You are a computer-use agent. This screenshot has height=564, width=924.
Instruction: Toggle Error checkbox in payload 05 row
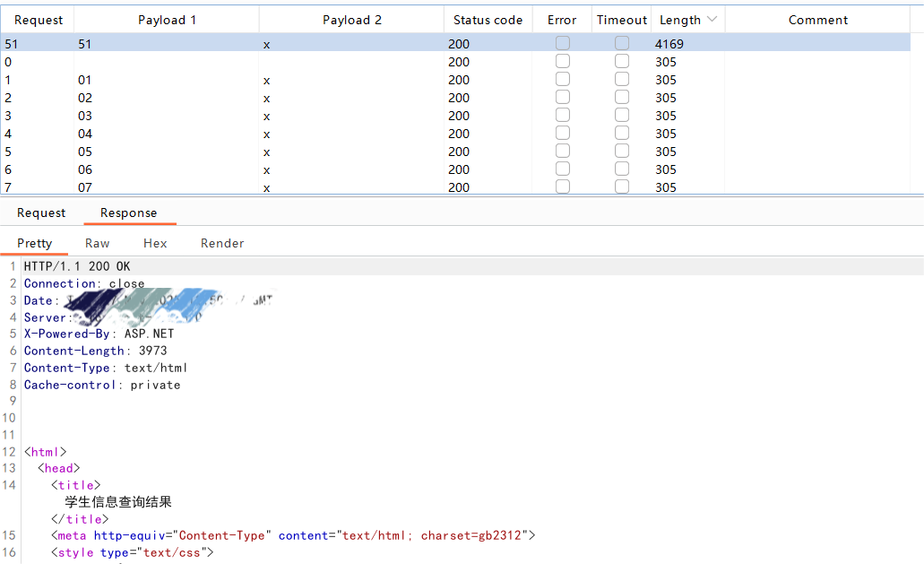(x=563, y=151)
